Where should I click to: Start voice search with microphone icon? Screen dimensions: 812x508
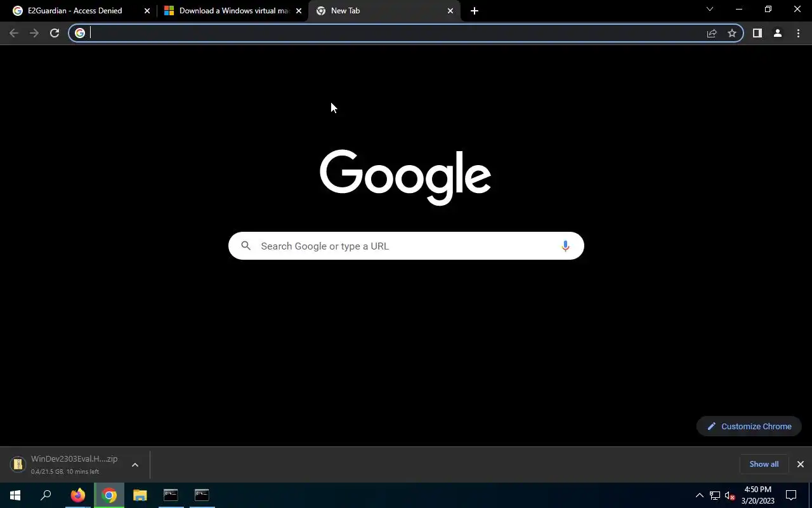tap(565, 246)
